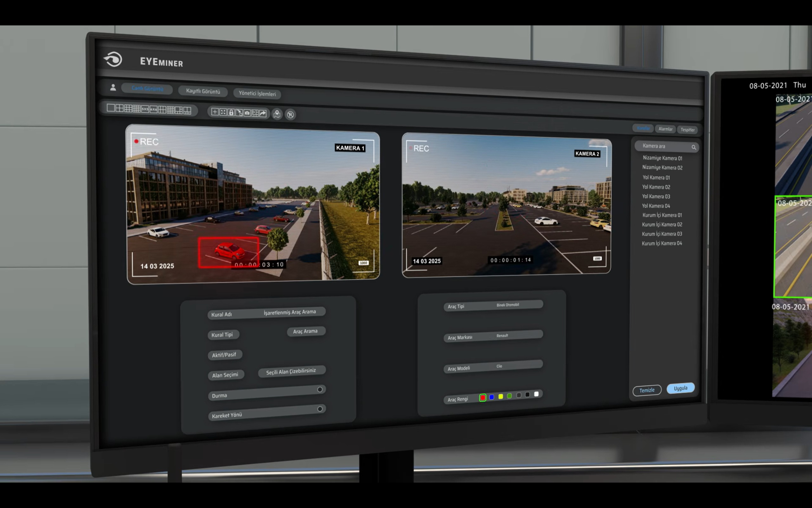This screenshot has height=508, width=812.
Task: Click the Uygula button
Action: point(680,388)
